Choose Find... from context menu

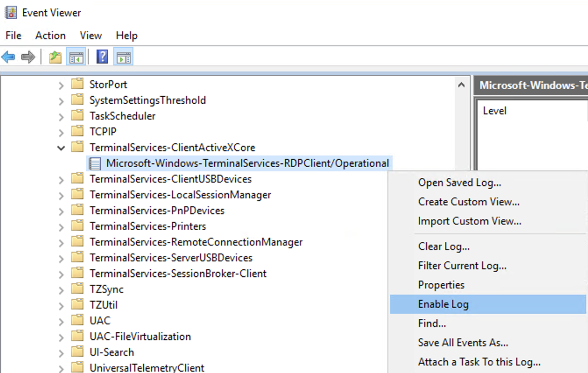tap(488, 324)
